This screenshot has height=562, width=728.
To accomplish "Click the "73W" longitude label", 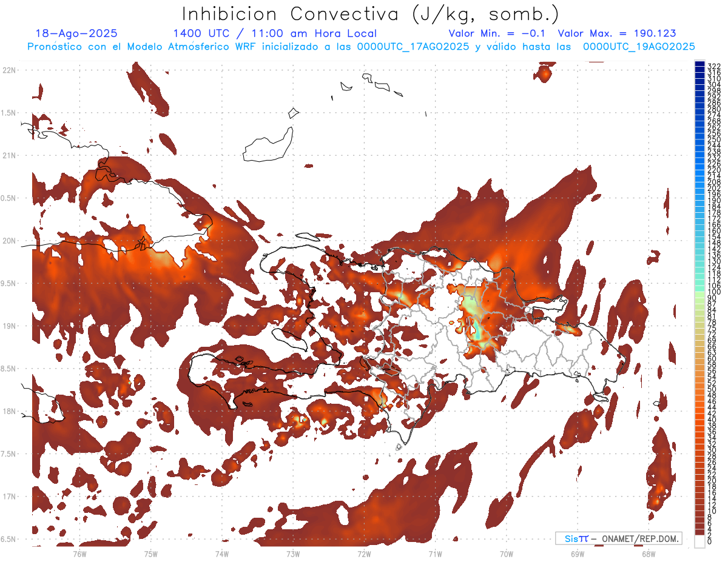I will pyautogui.click(x=293, y=554).
